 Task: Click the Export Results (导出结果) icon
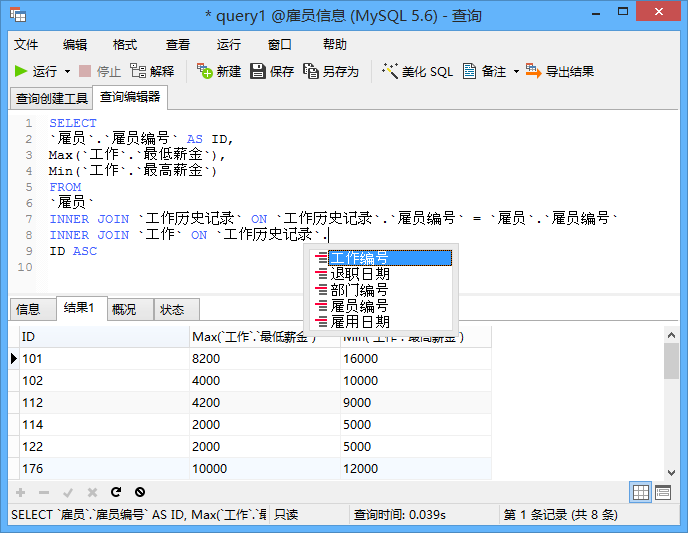(x=534, y=71)
